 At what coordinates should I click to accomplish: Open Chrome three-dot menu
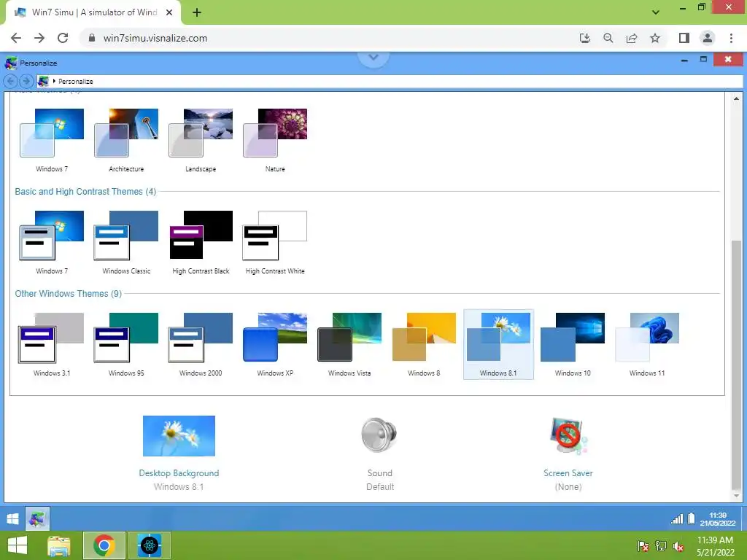pos(731,38)
